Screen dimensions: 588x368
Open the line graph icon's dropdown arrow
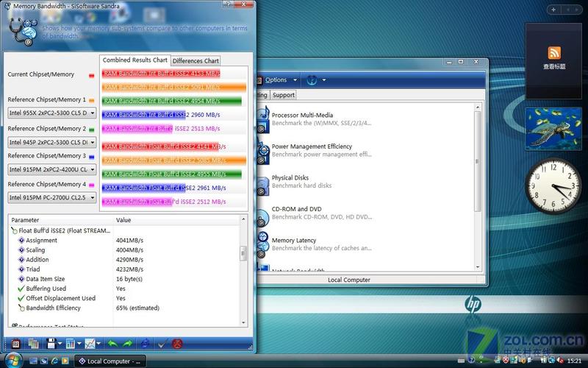click(x=98, y=344)
